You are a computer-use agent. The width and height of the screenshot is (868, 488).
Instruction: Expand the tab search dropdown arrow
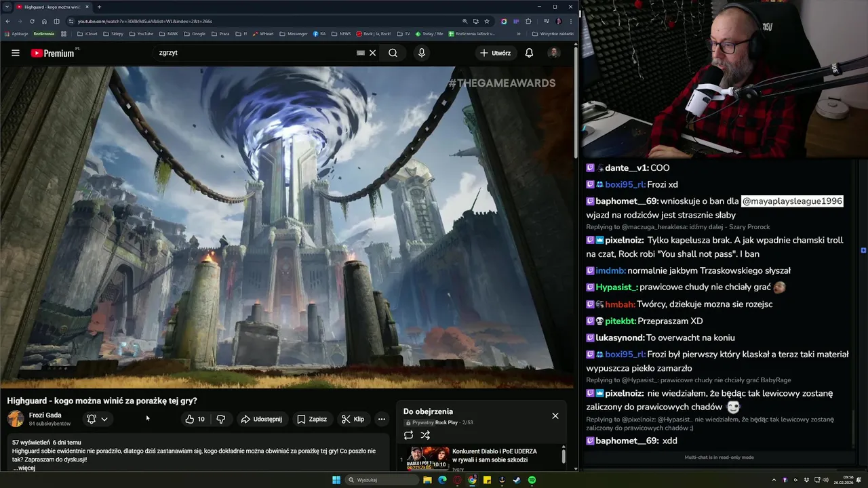(x=6, y=7)
